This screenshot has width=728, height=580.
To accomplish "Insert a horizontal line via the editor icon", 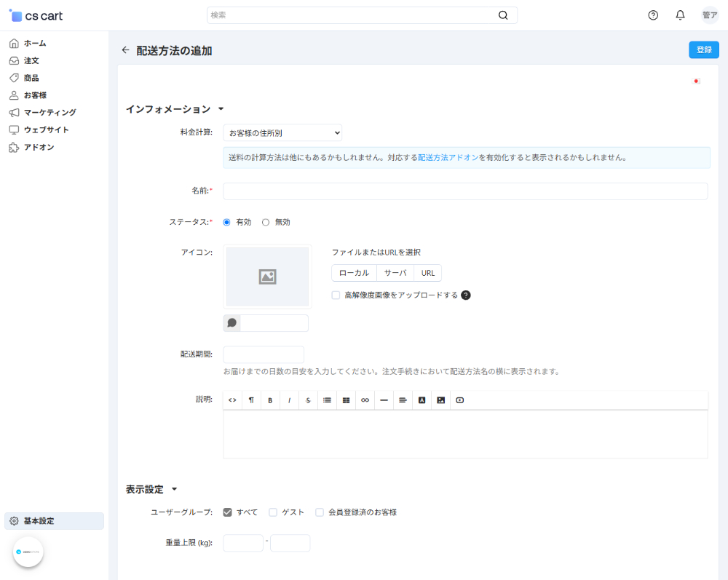I will tap(384, 400).
